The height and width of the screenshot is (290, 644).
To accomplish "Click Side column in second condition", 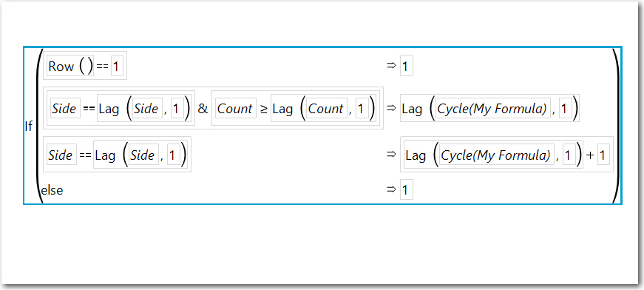I will [x=64, y=109].
